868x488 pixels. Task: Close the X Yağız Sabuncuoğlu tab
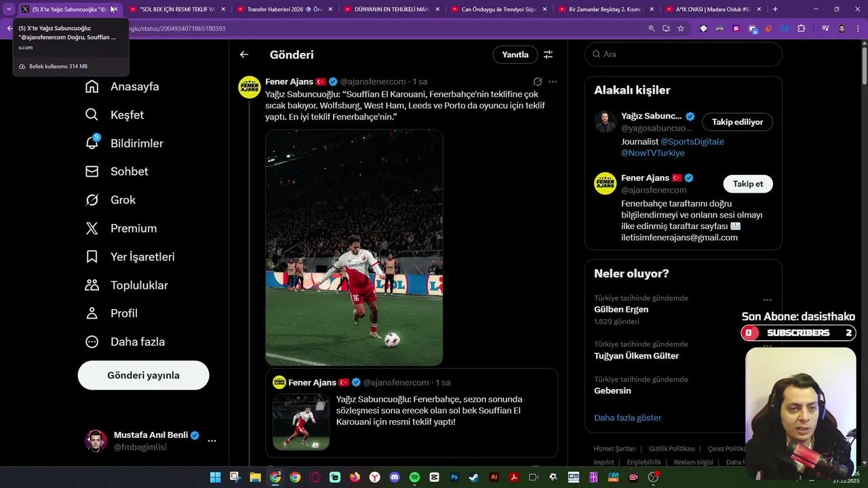(115, 9)
